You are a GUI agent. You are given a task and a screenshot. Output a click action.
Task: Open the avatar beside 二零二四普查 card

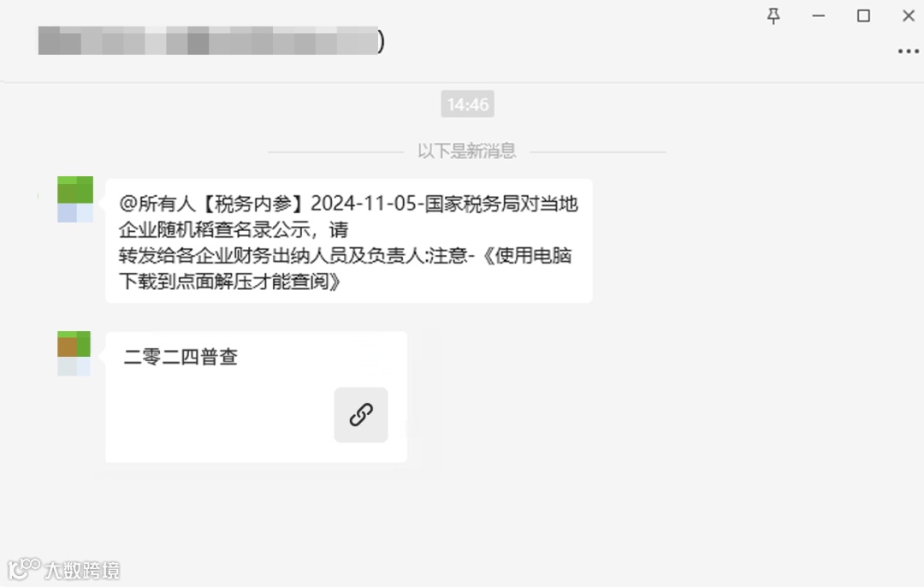tap(74, 353)
